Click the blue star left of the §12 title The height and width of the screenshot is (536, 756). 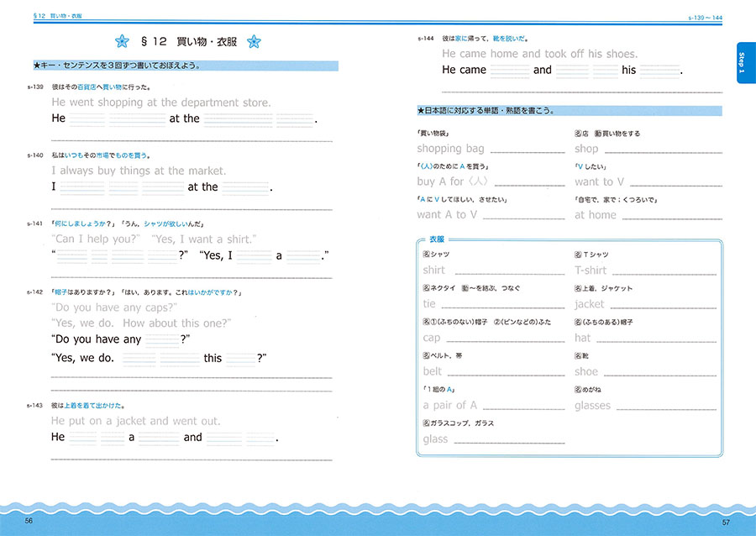pos(122,41)
